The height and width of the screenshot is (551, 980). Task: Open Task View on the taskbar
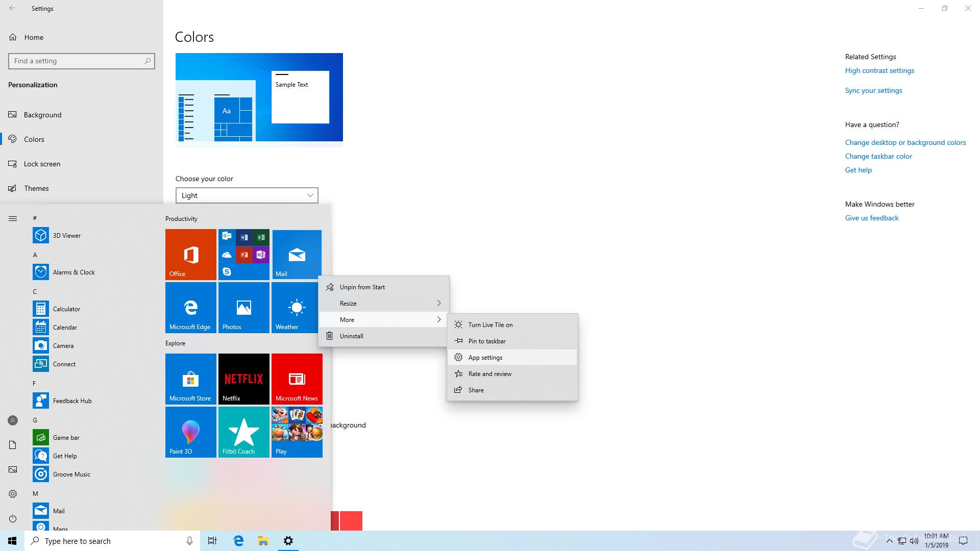(x=212, y=541)
